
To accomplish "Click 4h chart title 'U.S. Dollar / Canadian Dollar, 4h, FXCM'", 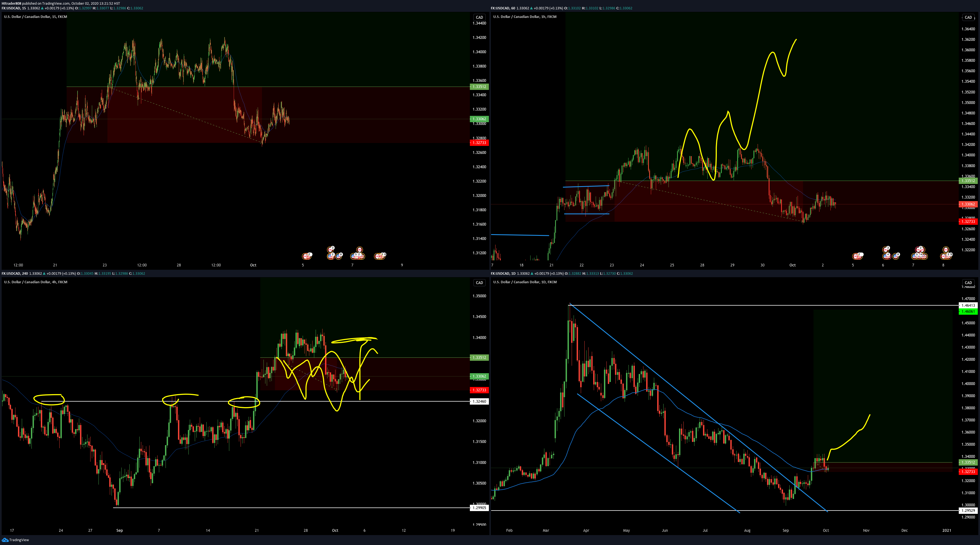I will coord(35,282).
